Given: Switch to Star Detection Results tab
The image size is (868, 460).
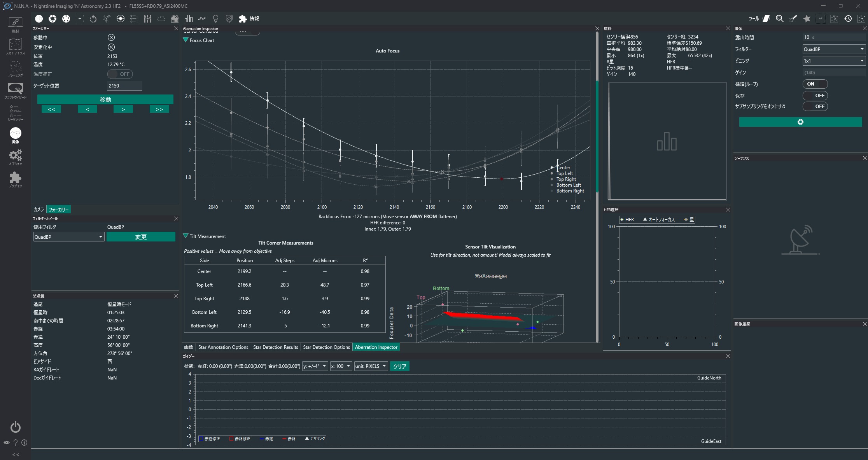Looking at the screenshot, I should tap(275, 347).
